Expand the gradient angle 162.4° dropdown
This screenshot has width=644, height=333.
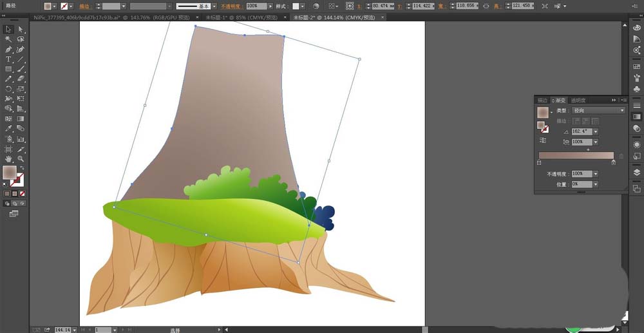click(596, 131)
